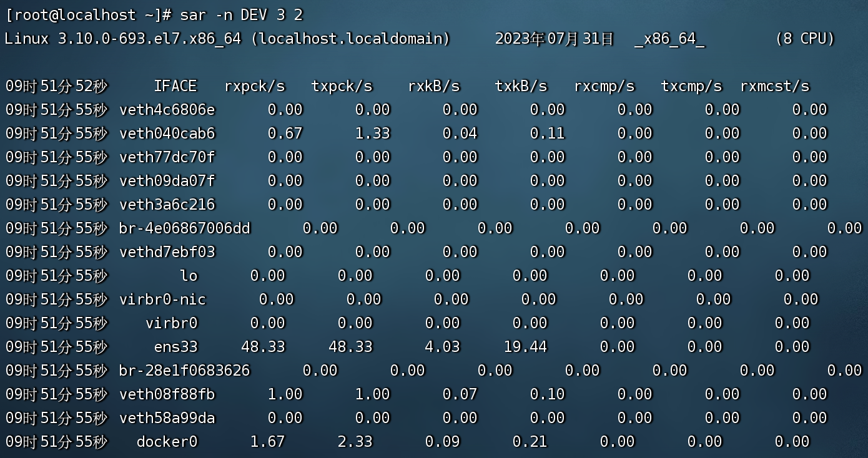Select veth08f88fb txpck/s value 1.00
The height and width of the screenshot is (458, 868).
coord(373,394)
